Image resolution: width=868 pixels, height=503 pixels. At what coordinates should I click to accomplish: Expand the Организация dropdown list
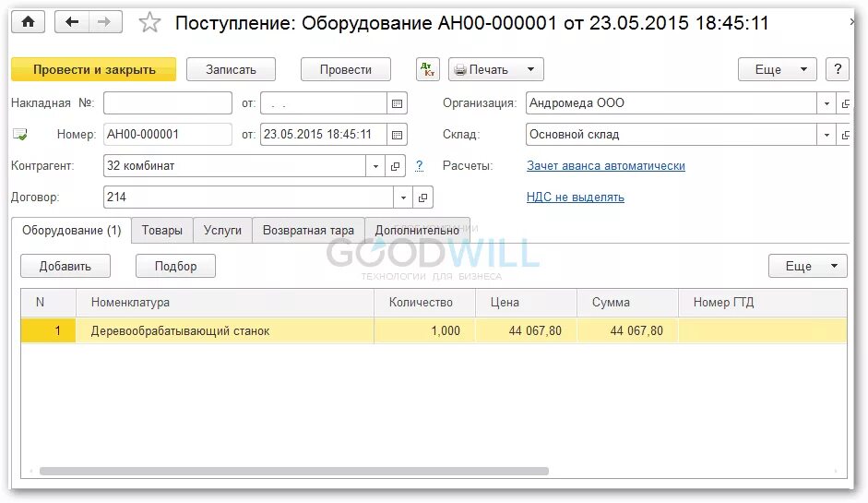coord(826,103)
